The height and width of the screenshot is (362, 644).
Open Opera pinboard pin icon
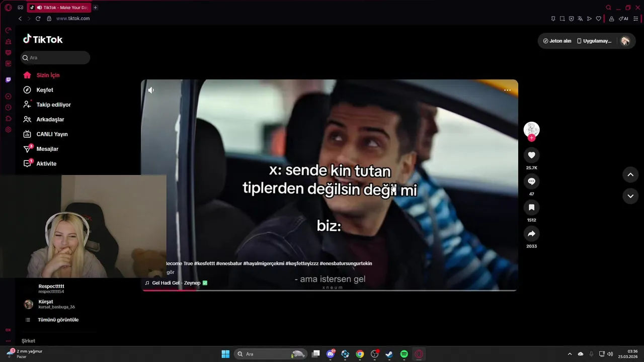point(553,19)
